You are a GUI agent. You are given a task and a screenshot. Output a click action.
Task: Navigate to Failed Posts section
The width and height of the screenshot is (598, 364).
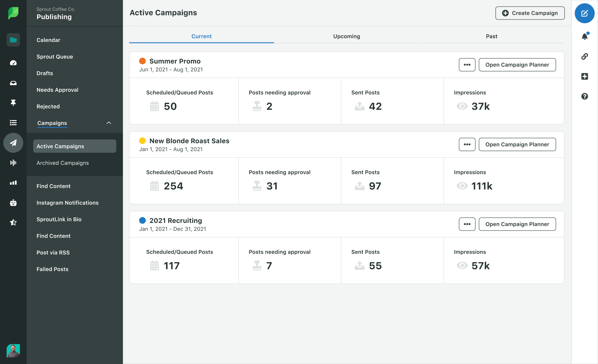pyautogui.click(x=52, y=269)
